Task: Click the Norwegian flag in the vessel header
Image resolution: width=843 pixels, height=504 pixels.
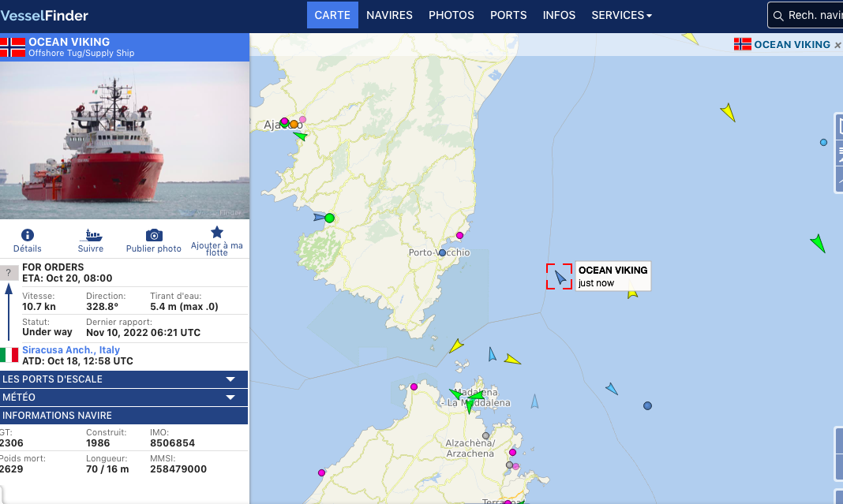Action: (12, 47)
